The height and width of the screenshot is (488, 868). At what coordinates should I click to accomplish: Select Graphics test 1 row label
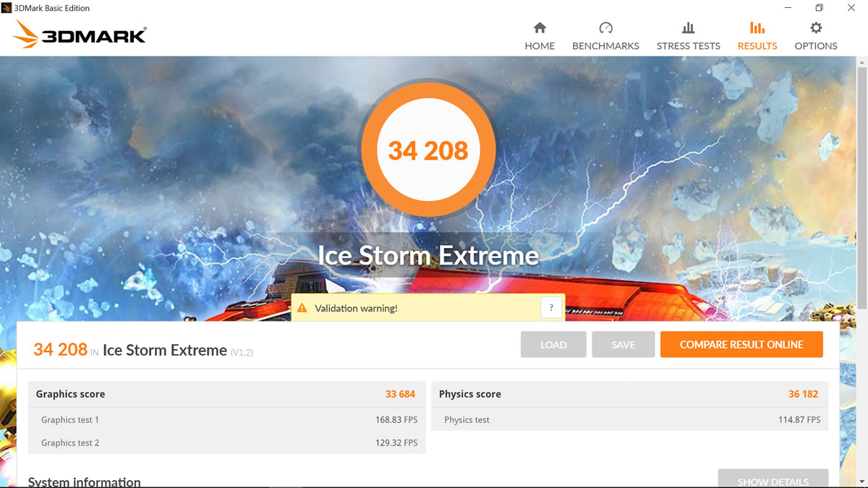click(x=70, y=419)
